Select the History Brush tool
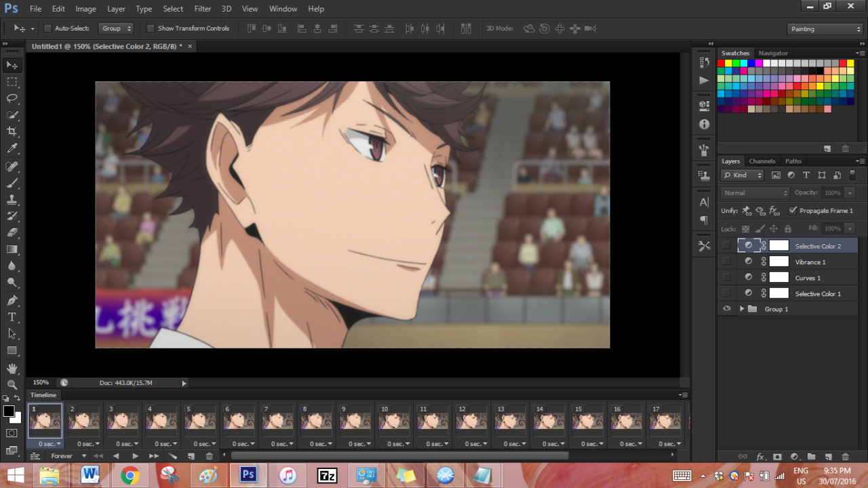Image resolution: width=868 pixels, height=488 pixels. click(12, 216)
